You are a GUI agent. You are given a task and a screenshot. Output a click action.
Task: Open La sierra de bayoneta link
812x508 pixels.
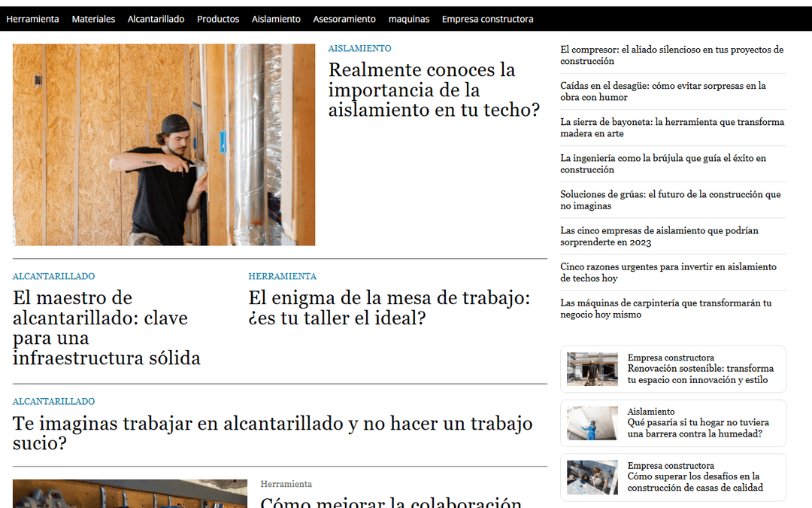point(672,128)
